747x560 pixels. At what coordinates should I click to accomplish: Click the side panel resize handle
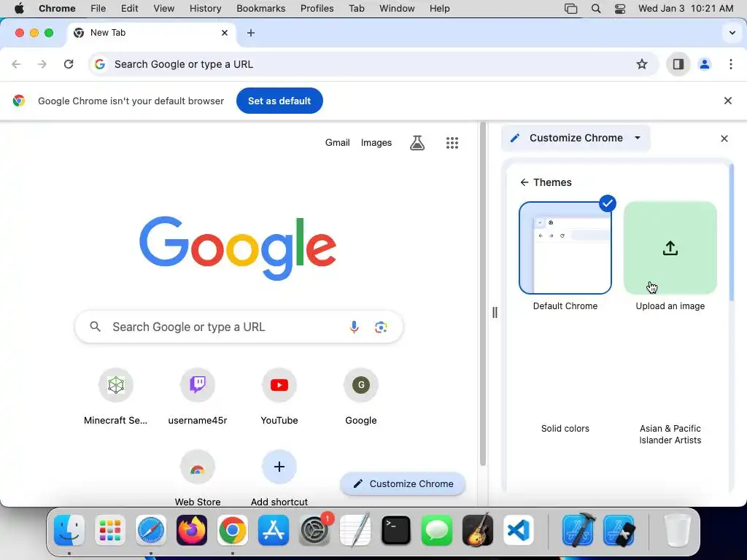[495, 312]
